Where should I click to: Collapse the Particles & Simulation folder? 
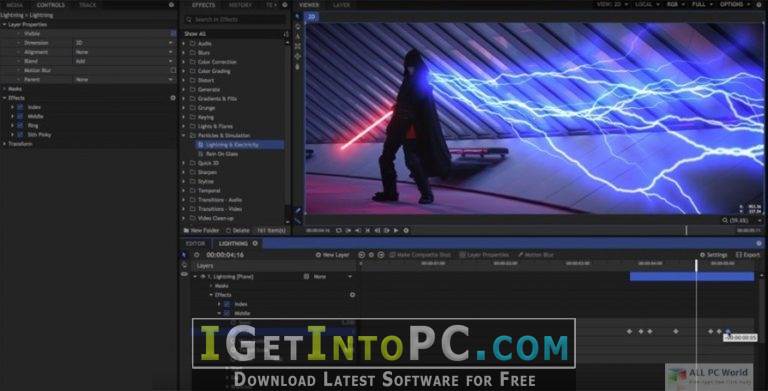pyautogui.click(x=185, y=135)
